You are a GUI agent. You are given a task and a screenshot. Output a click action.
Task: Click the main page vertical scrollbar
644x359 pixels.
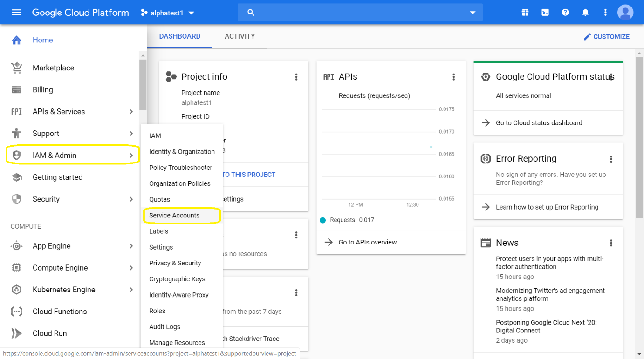click(x=639, y=140)
